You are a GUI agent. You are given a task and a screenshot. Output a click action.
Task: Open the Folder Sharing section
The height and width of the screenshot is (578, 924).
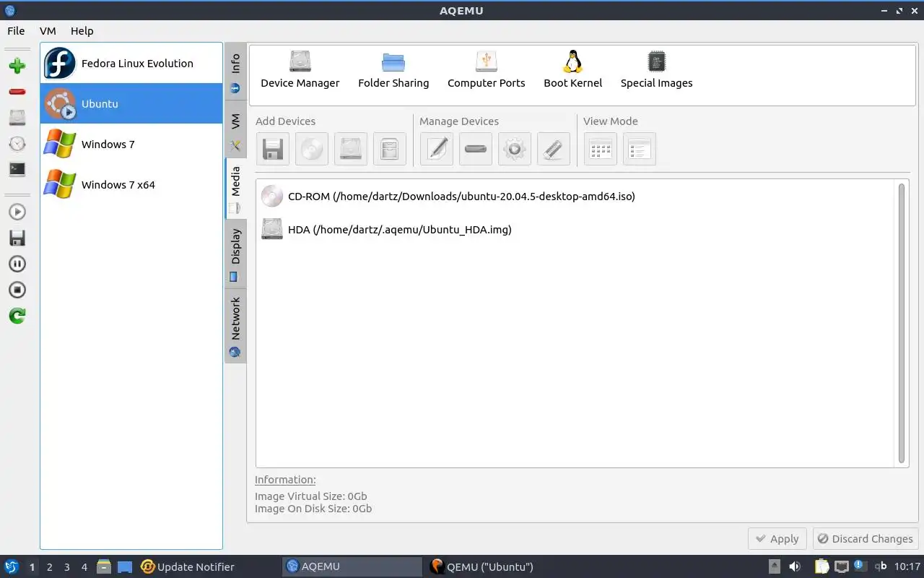point(393,70)
